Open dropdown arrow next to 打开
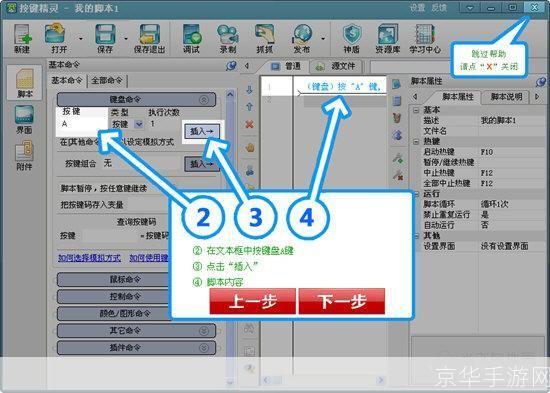Screen dimensions: 550x393 (x=81, y=39)
